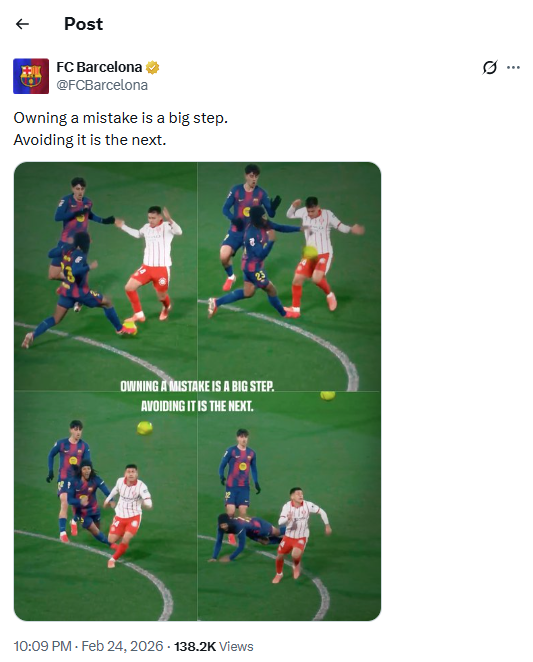Click the yellow ball in bottom-left photo
This screenshot has height=662, width=533.
point(145,428)
